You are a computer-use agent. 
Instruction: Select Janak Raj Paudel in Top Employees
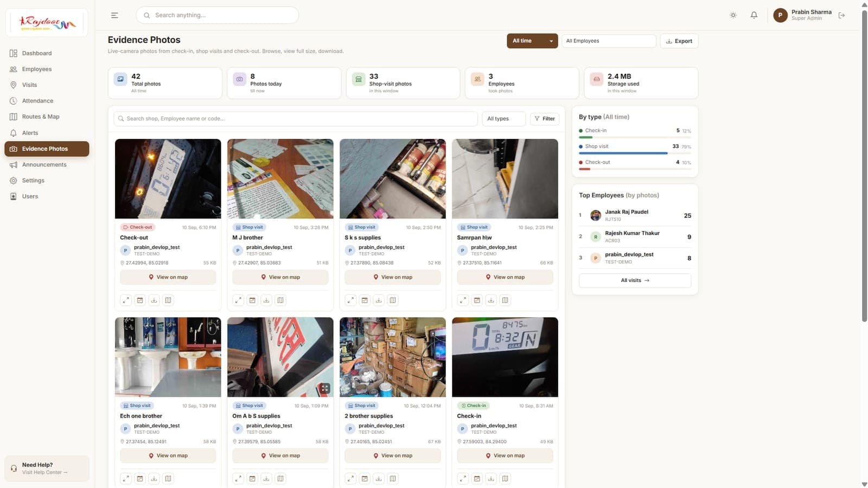(635, 216)
